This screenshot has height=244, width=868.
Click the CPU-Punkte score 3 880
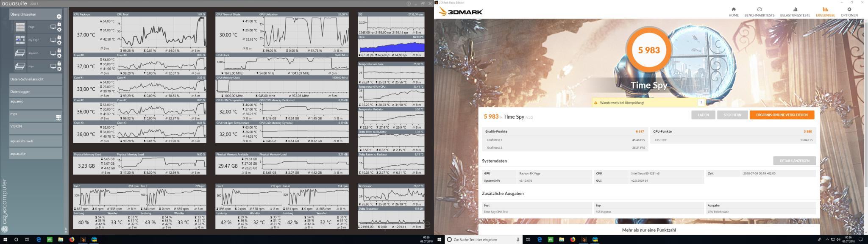point(808,131)
